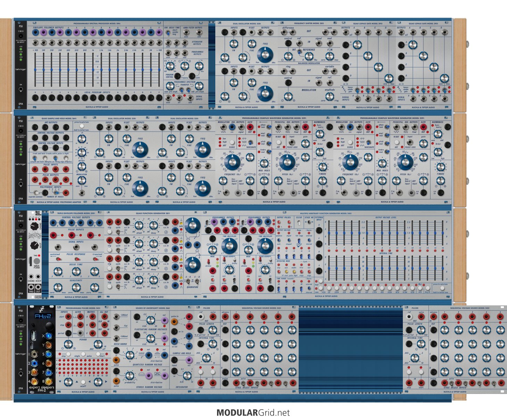Click the USB-A port on the FH-2
This screenshot has height=420, width=507.
tap(33, 335)
